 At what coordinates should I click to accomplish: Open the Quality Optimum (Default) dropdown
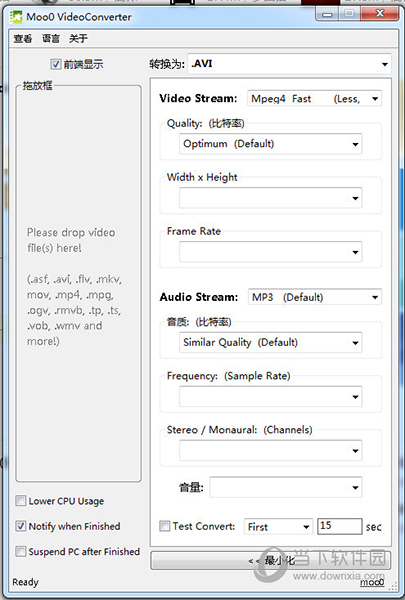tap(271, 144)
